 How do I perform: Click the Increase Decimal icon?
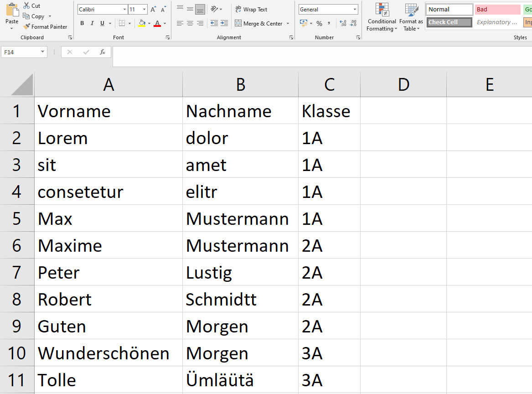coord(343,23)
